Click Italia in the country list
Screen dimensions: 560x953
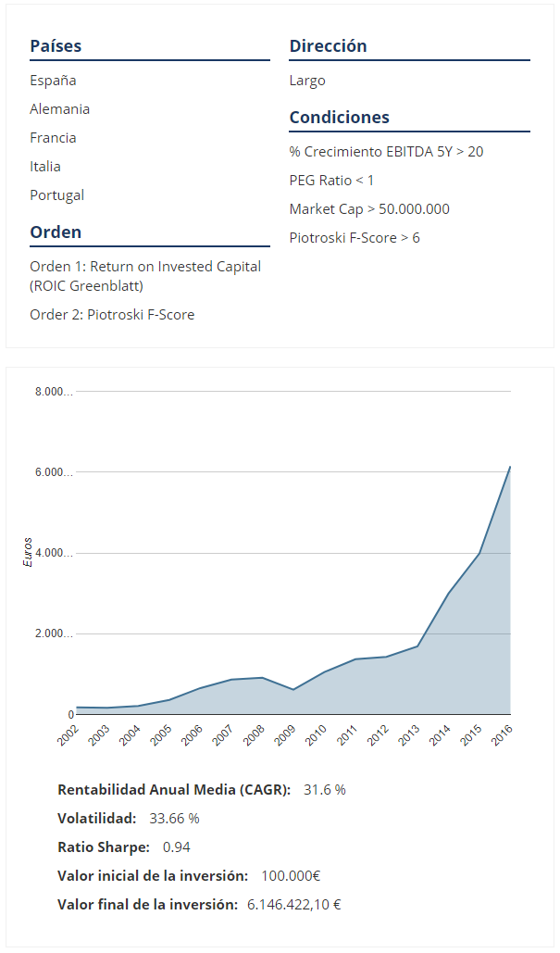point(45,167)
